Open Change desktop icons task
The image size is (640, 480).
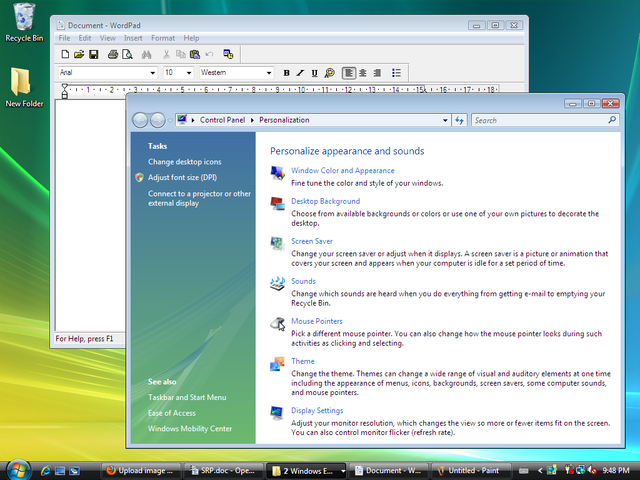(184, 162)
